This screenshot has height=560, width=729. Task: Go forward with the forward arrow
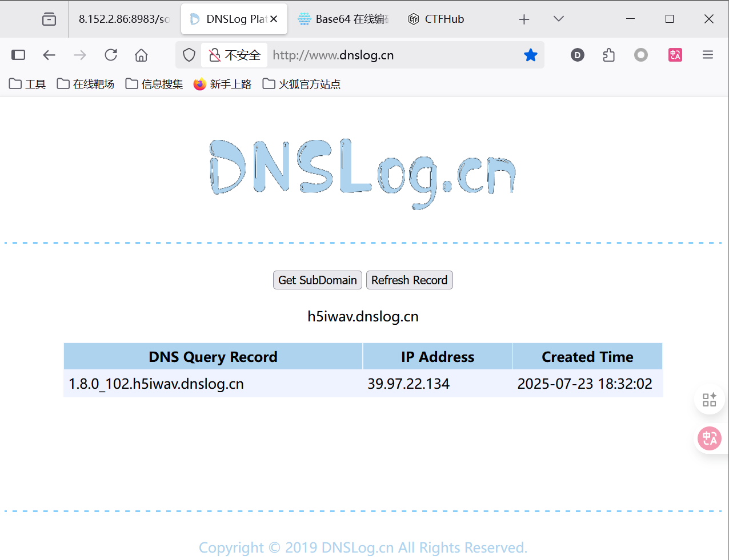(80, 55)
